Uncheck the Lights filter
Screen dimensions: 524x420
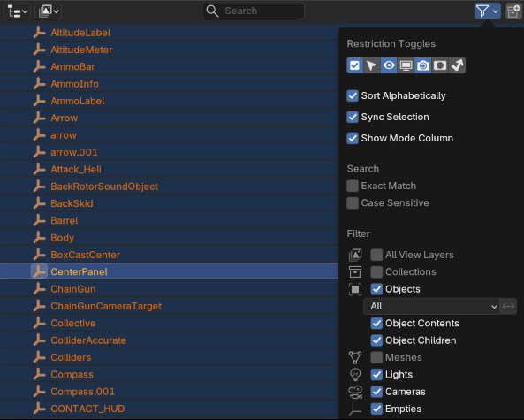[x=376, y=374]
